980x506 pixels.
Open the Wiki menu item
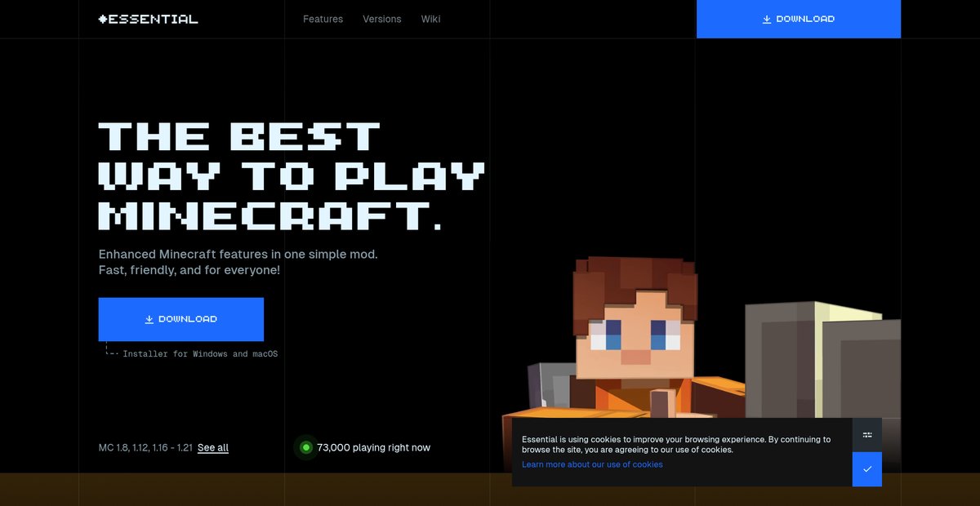[430, 19]
